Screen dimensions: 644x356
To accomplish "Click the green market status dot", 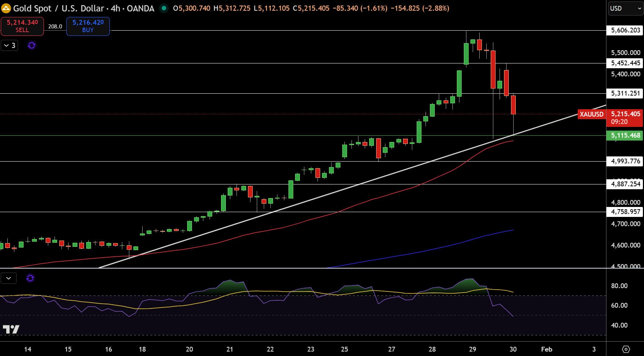I will [164, 8].
